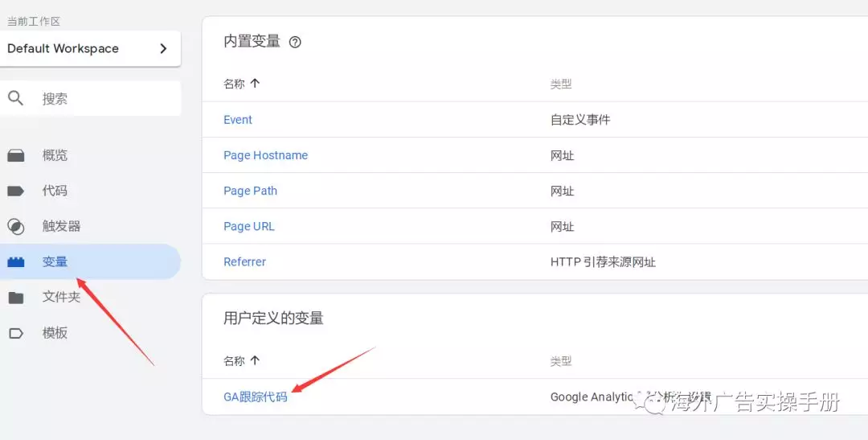Open the Page URL variable
Image resolution: width=868 pixels, height=440 pixels.
click(x=249, y=226)
